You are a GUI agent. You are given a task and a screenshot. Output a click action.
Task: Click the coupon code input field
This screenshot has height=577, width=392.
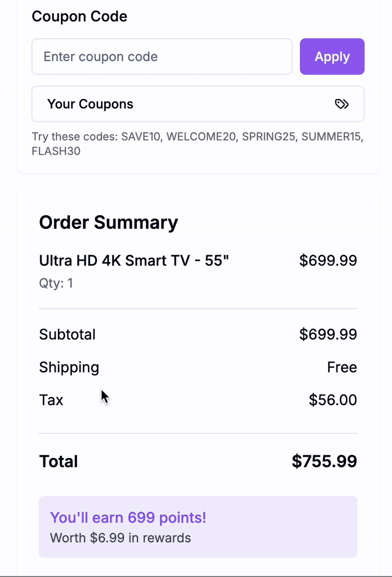162,56
